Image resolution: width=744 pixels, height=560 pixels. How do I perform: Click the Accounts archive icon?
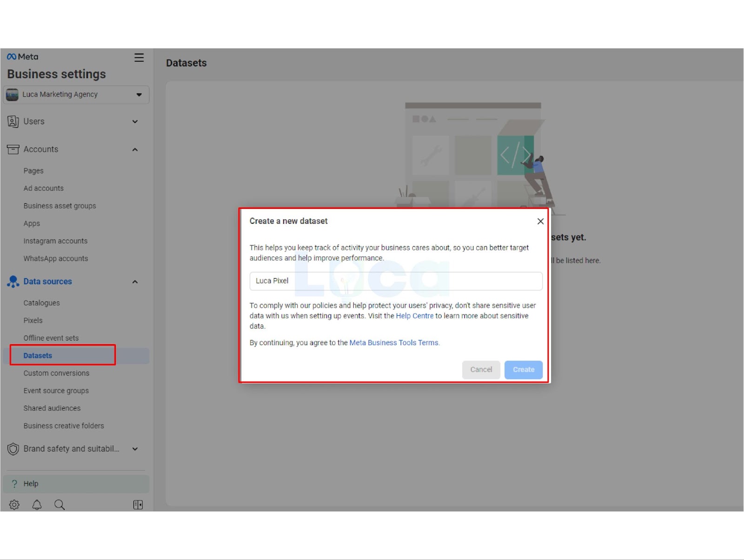(x=13, y=149)
